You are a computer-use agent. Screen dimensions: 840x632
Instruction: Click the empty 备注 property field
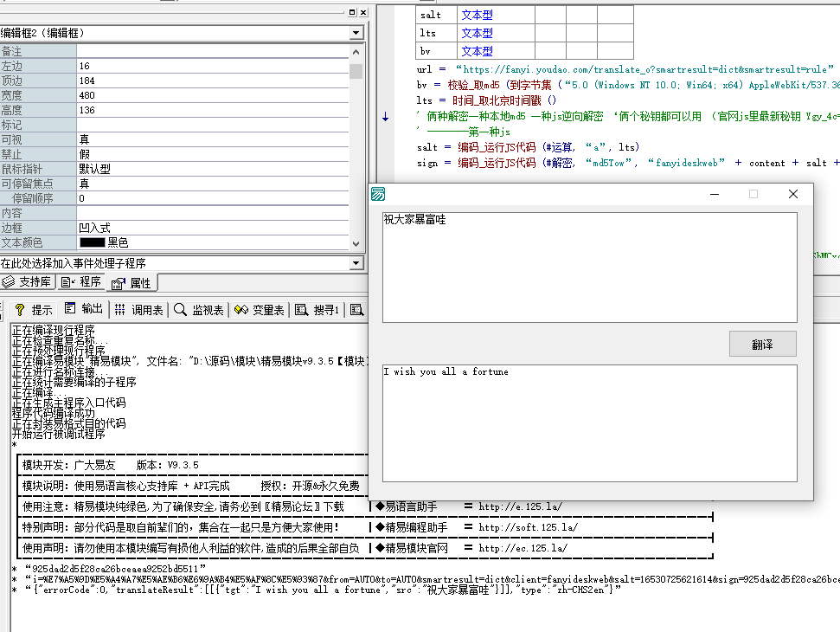(213, 51)
